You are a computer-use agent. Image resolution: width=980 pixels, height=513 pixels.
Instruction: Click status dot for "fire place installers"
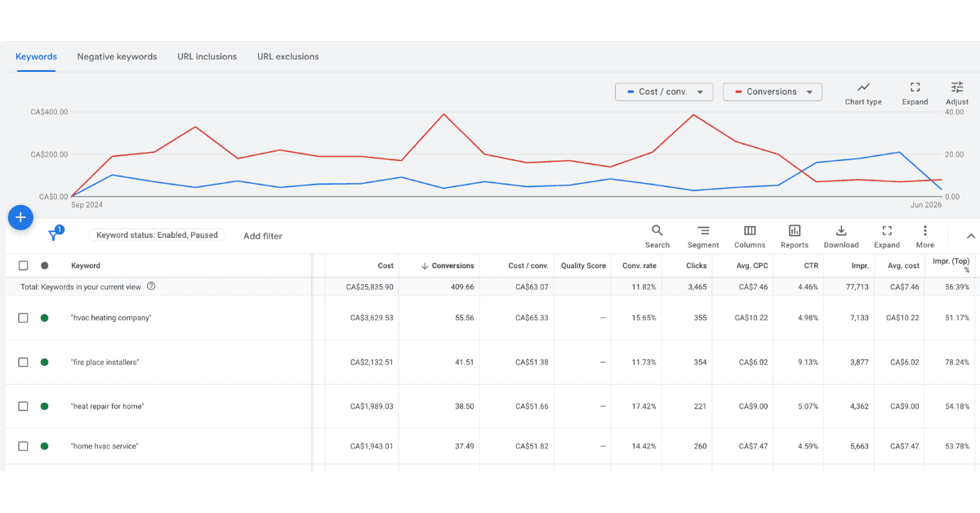coord(44,362)
